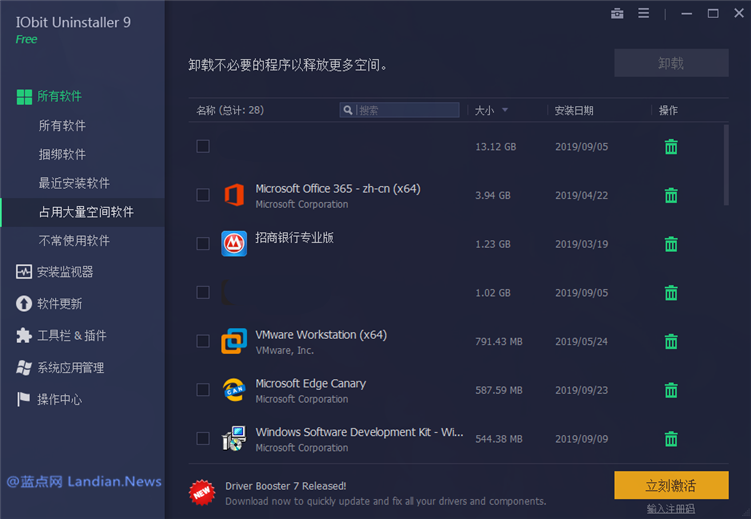Viewport: 751px width, 519px height.
Task: Open 工具栏 & 插件 section label
Action: (72, 336)
